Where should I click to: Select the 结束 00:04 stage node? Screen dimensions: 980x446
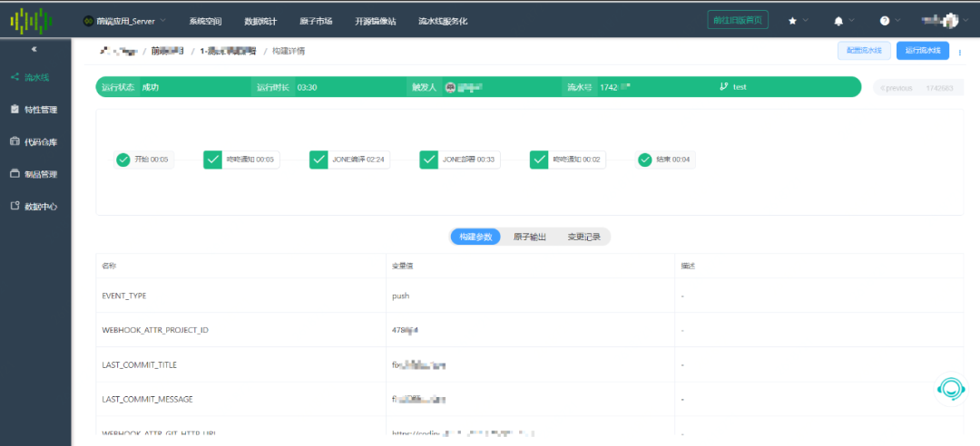click(666, 160)
